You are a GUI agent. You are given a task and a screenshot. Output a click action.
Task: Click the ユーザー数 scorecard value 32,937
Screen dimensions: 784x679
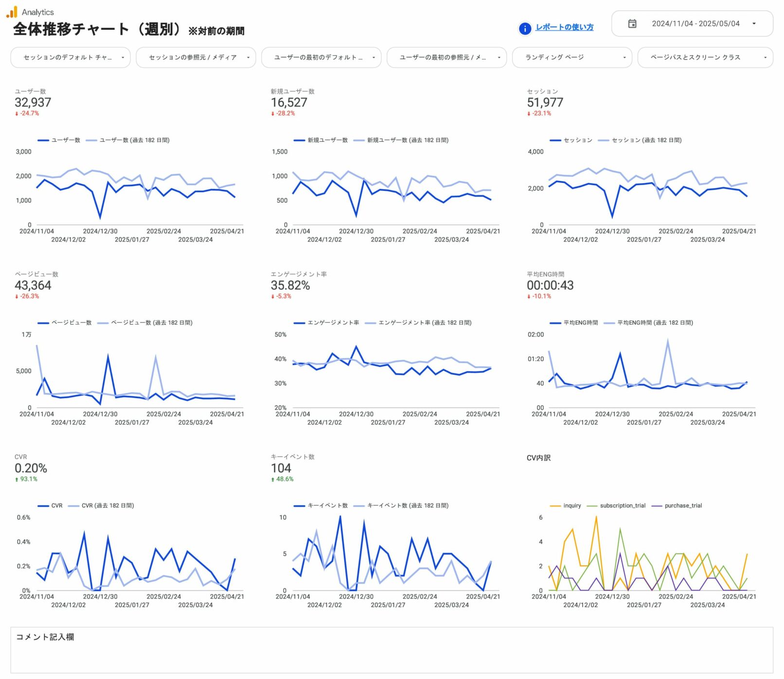pyautogui.click(x=33, y=103)
